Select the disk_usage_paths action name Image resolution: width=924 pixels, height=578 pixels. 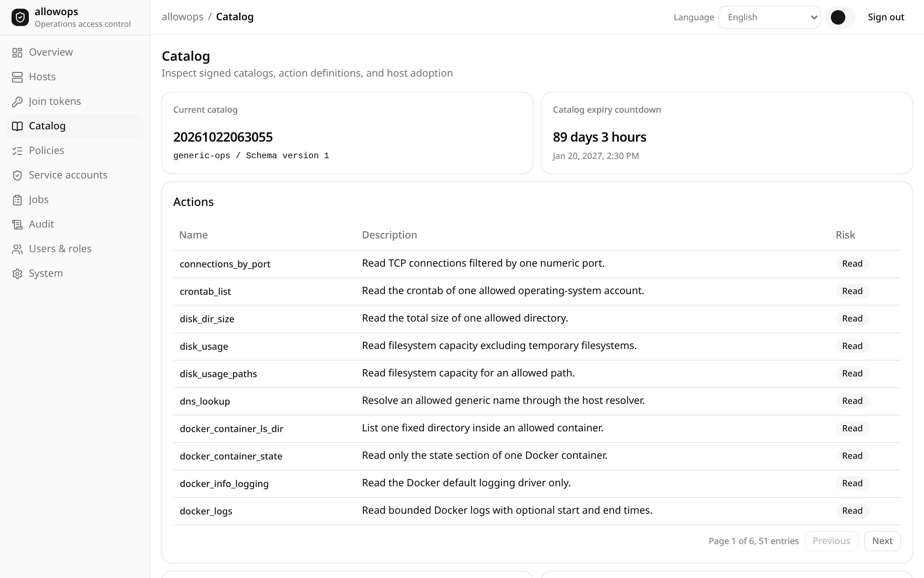click(x=218, y=374)
